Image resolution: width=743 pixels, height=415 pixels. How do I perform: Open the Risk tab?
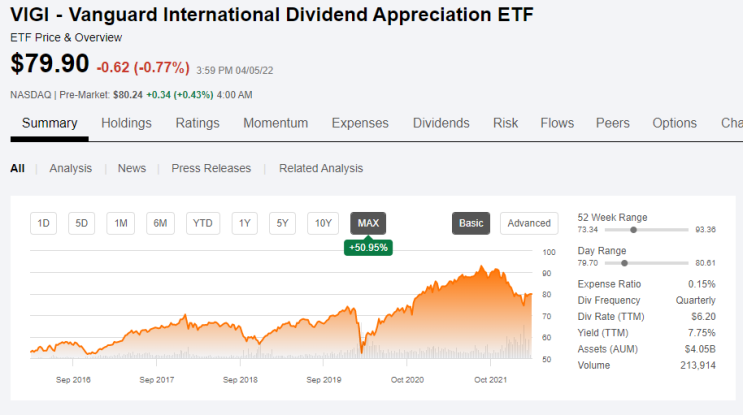point(505,123)
